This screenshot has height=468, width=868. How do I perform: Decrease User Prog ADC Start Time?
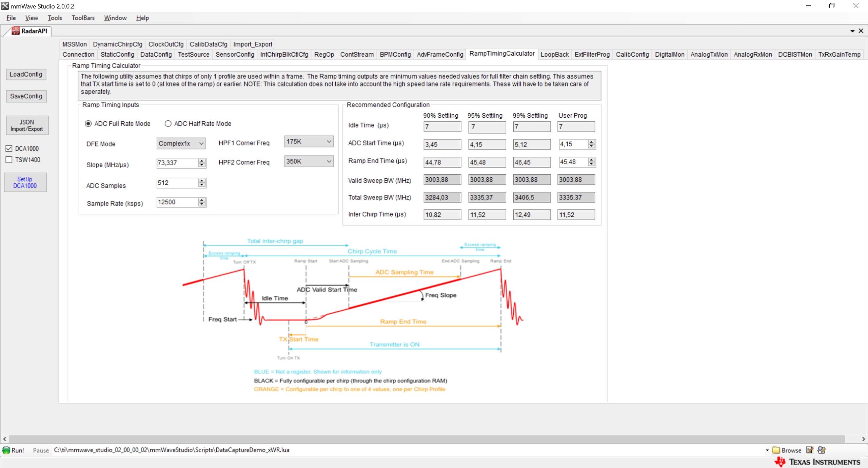point(592,146)
